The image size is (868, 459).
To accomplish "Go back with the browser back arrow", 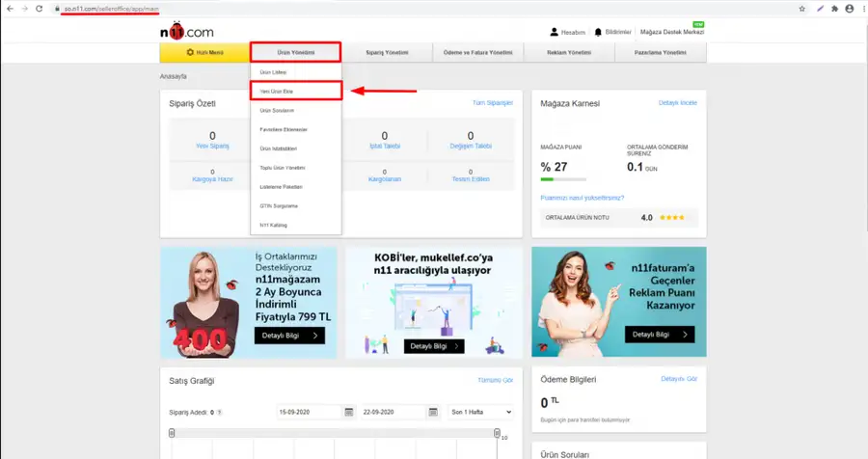I will tap(10, 9).
